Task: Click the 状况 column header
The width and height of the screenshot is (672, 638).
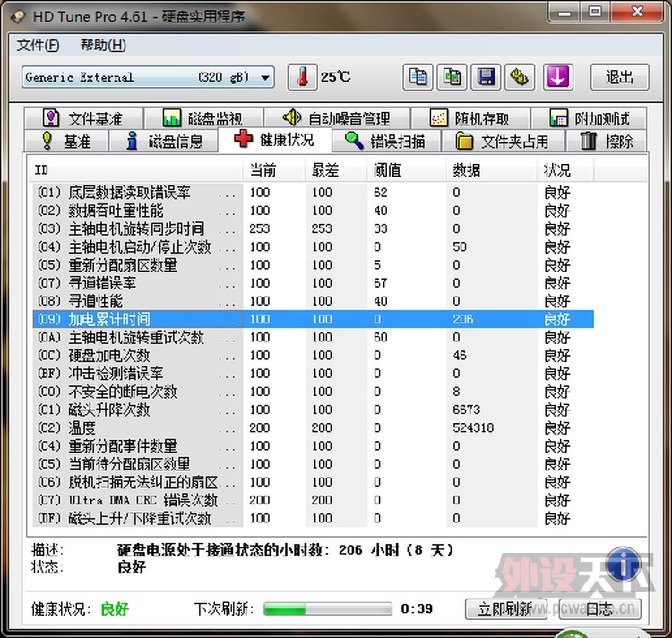Action: pyautogui.click(x=565, y=170)
